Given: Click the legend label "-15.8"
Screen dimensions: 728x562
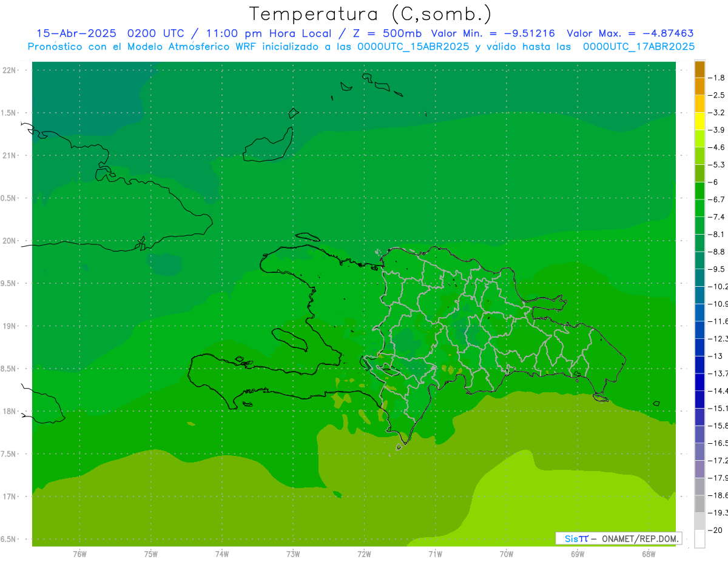Looking at the screenshot, I should pyautogui.click(x=718, y=426).
